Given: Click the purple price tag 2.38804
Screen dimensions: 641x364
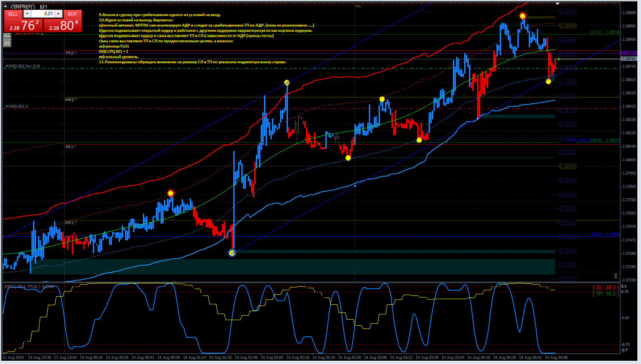Looking at the screenshot, I should (629, 53).
